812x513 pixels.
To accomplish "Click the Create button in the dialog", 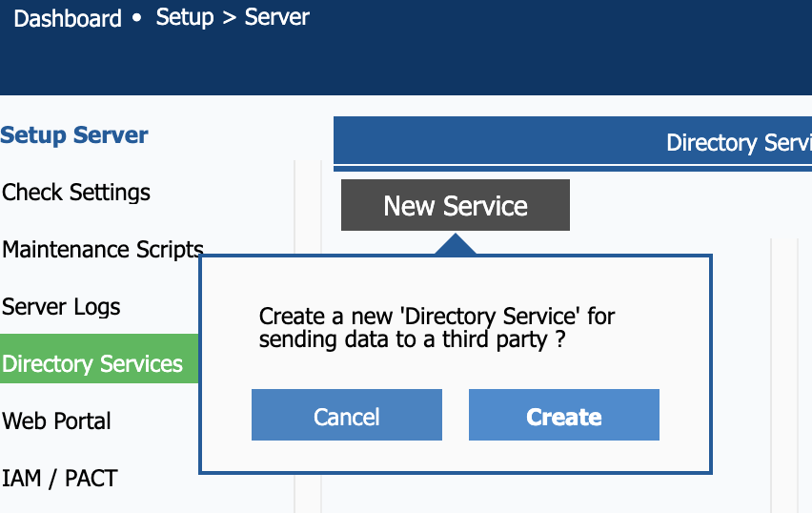I will 563,416.
